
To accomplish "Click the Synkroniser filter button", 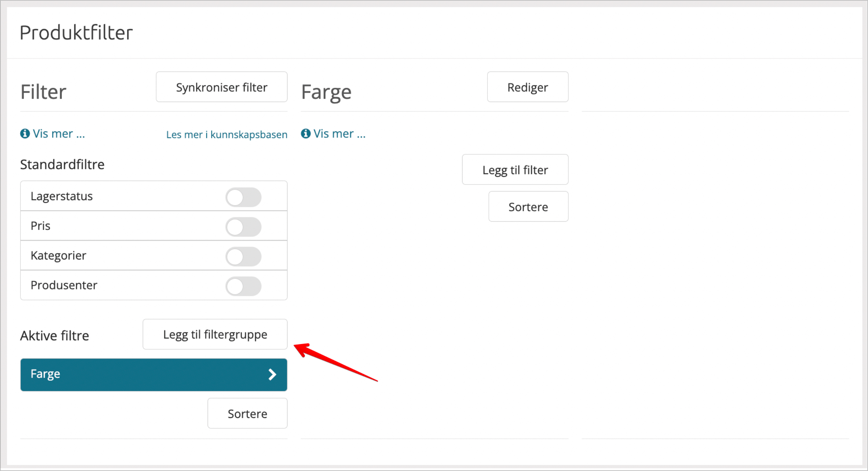I will tap(222, 87).
